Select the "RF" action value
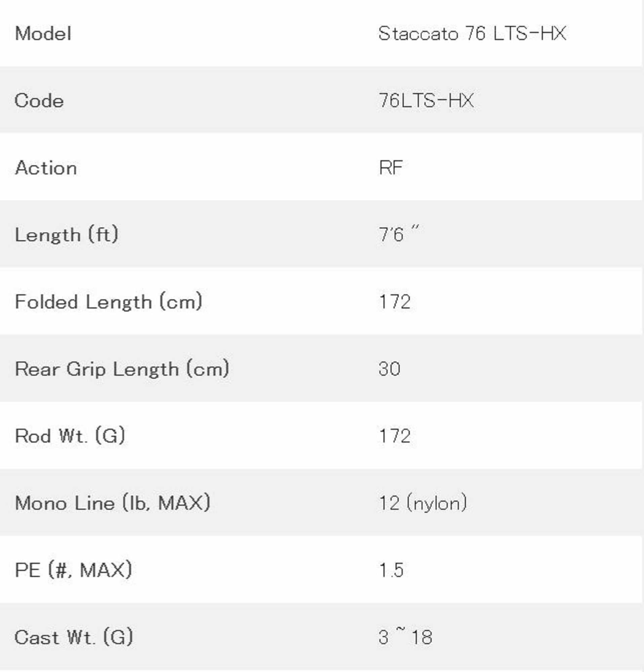644x672 pixels. pos(391,168)
